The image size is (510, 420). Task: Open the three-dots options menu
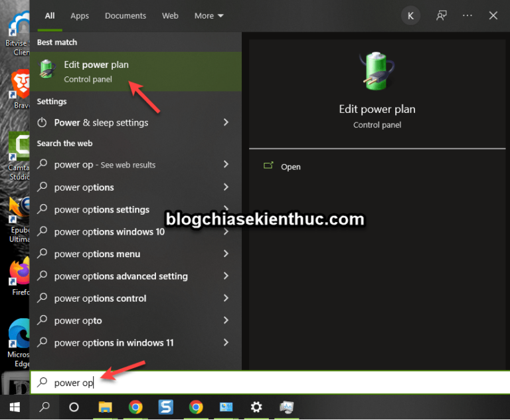point(467,15)
